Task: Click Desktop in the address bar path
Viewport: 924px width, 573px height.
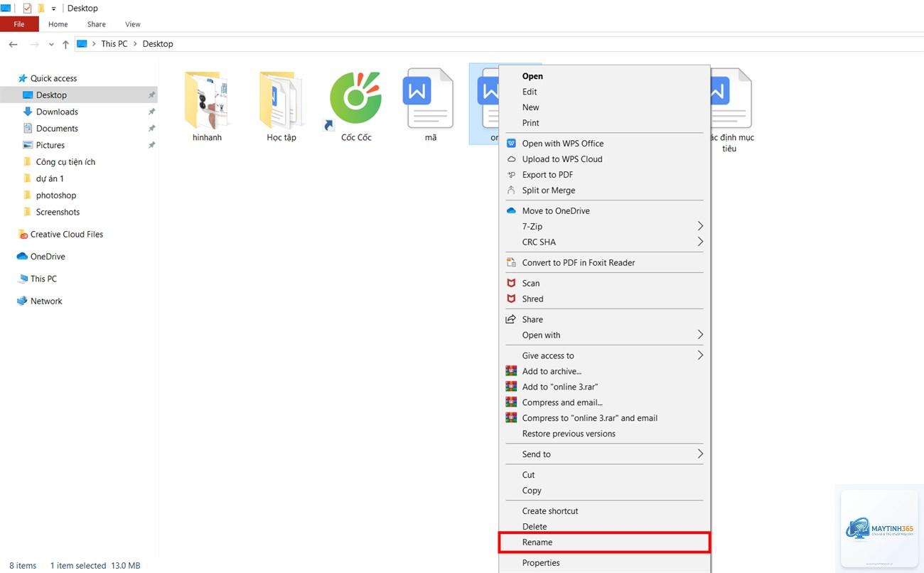Action: coord(158,44)
